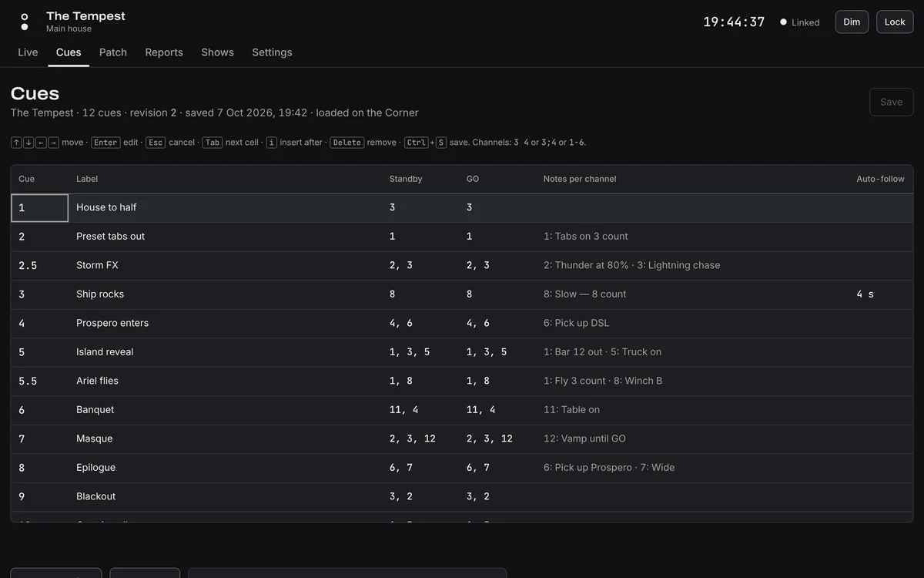924x578 pixels.
Task: Open the Settings tab
Action: 272,52
